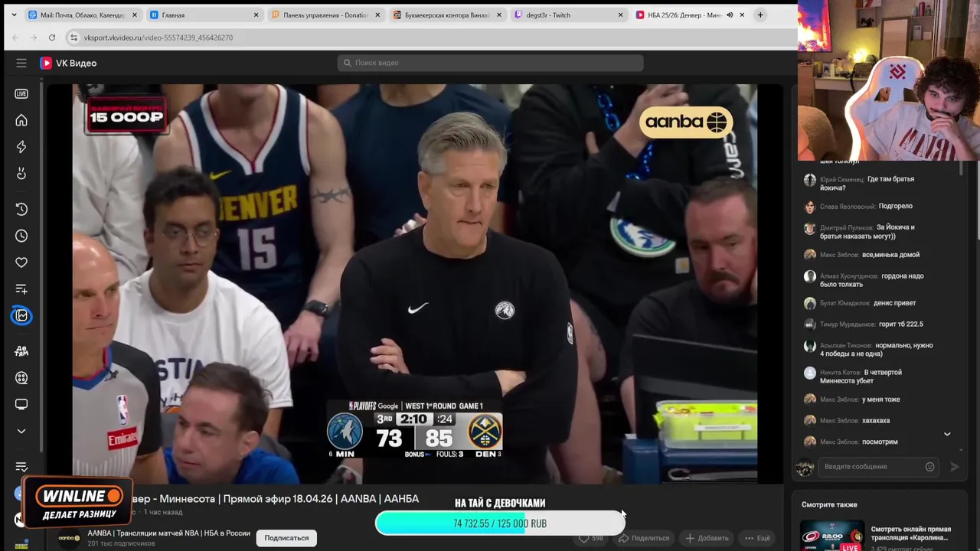Viewport: 980px width, 551px height.
Task: Send chat message arrow icon
Action: [x=954, y=466]
